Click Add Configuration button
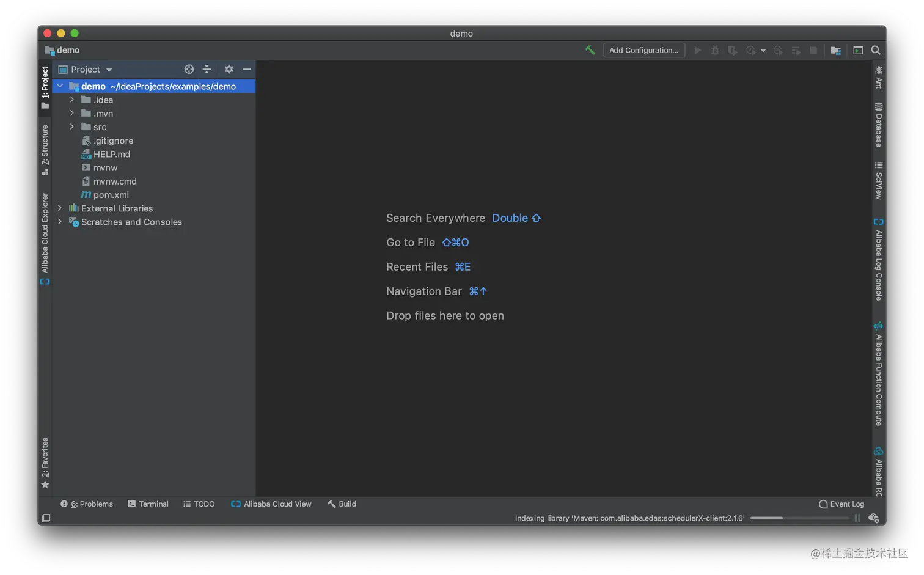This screenshot has width=924, height=575. click(x=643, y=50)
